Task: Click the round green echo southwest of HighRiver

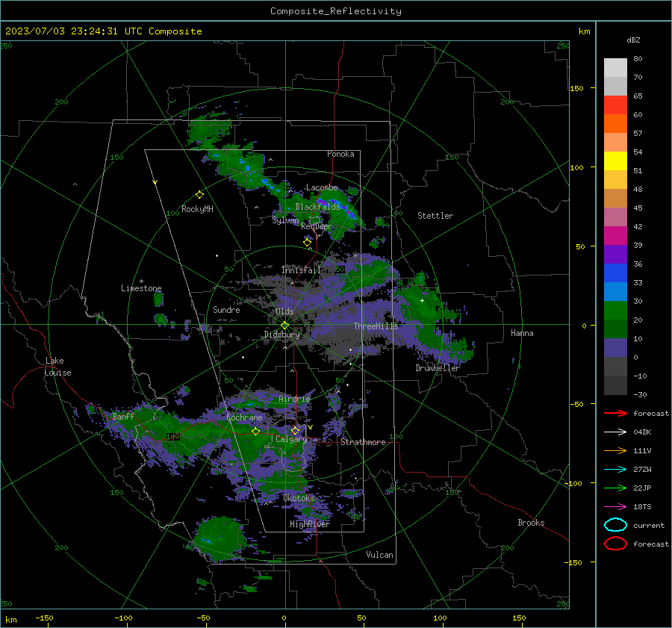Action: [x=220, y=538]
